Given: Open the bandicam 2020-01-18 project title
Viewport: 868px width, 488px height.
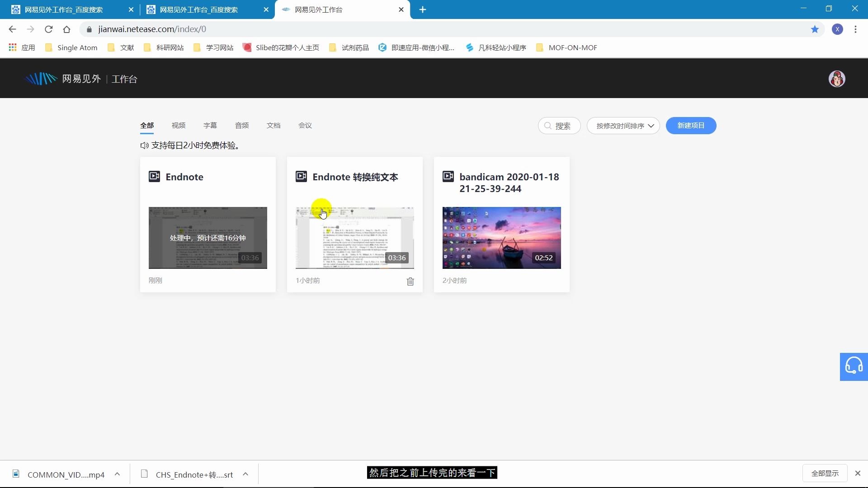Looking at the screenshot, I should (x=509, y=183).
